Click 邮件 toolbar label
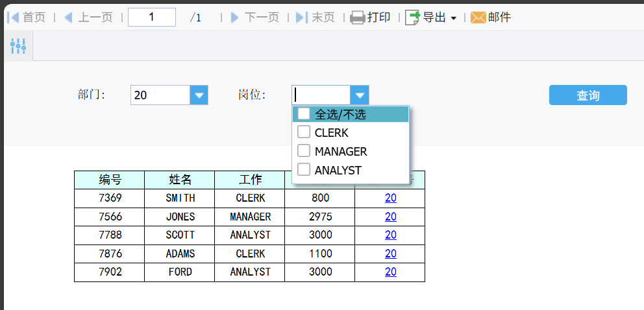Screen dimensions: 644x310 [x=499, y=18]
